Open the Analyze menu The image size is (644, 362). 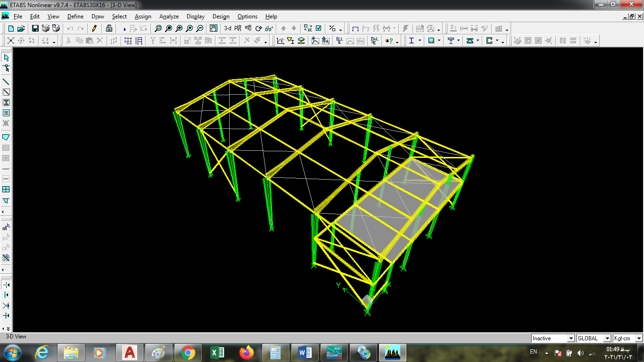click(x=169, y=16)
